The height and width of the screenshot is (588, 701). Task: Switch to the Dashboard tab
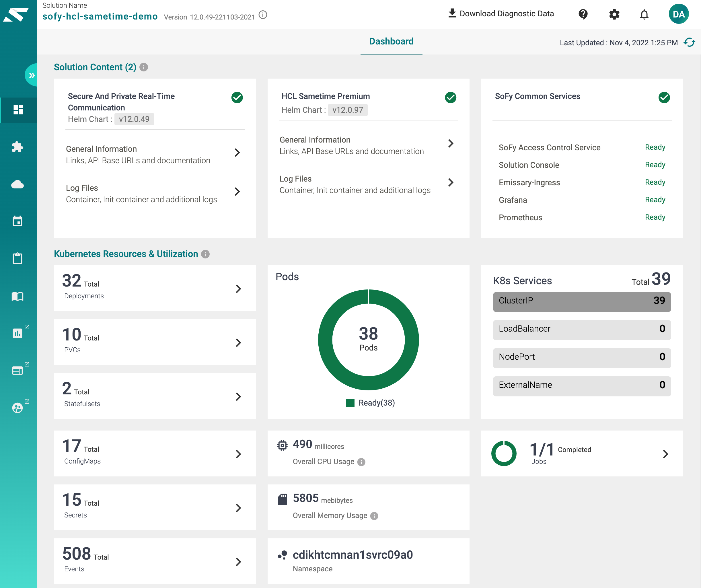click(x=391, y=41)
